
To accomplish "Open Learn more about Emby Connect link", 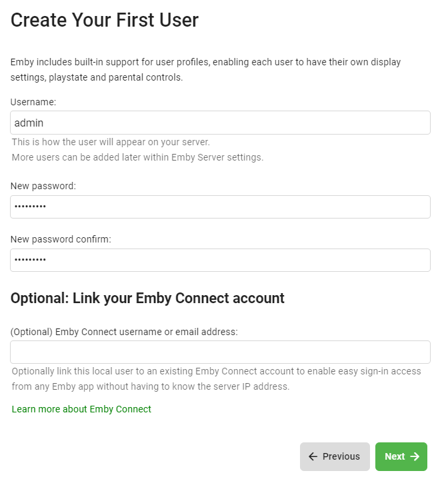I will coord(81,409).
